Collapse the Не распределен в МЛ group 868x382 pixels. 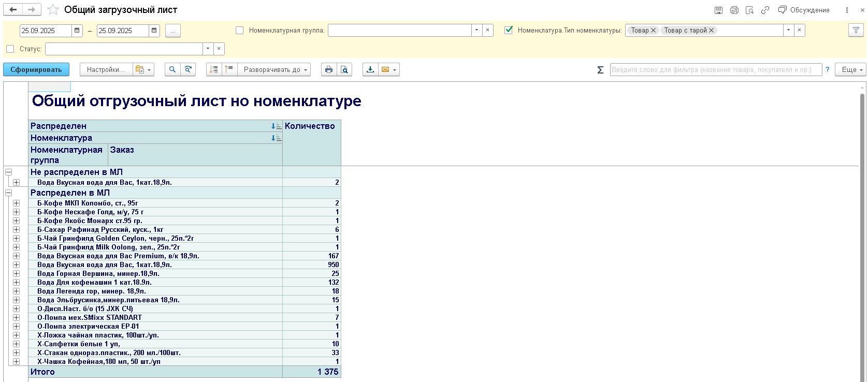8,172
